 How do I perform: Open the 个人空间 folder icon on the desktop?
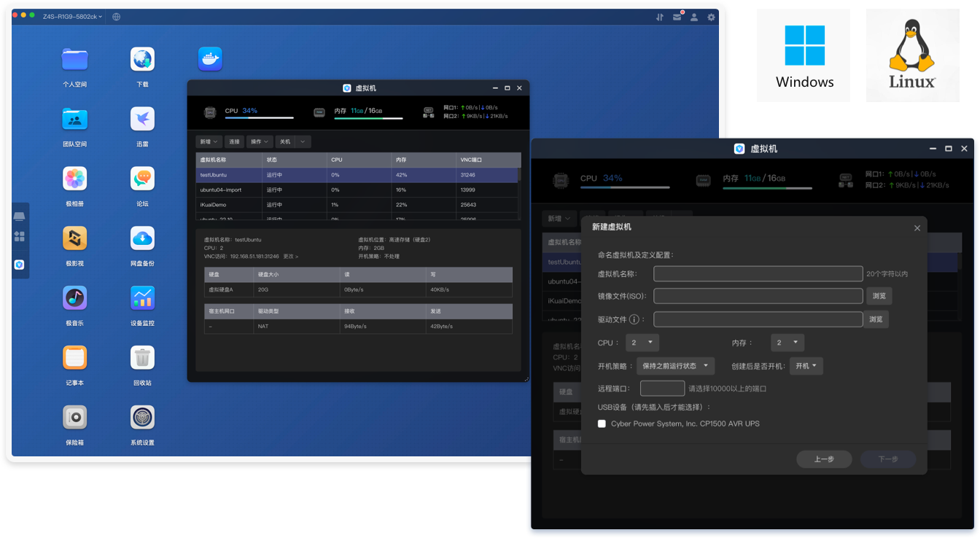tap(74, 59)
